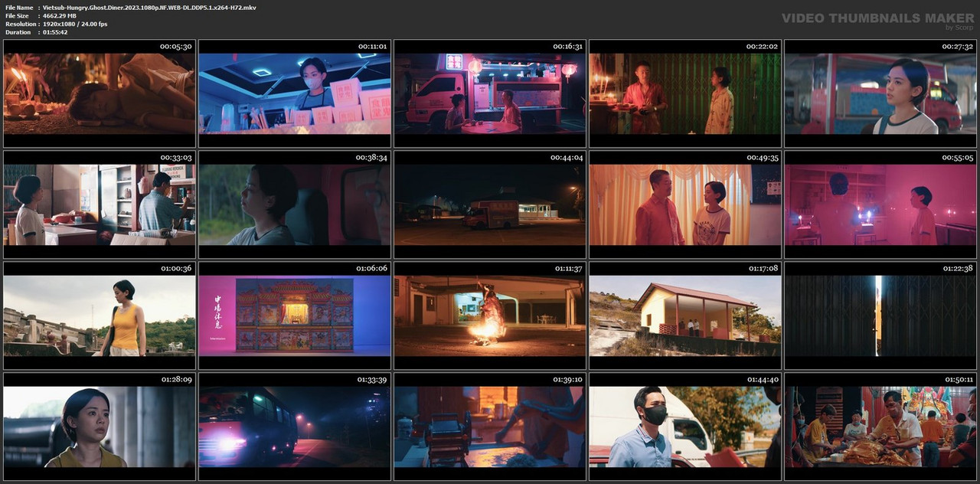The width and height of the screenshot is (980, 484).
Task: Open the shrine frame at 01:06:06
Action: tap(295, 316)
